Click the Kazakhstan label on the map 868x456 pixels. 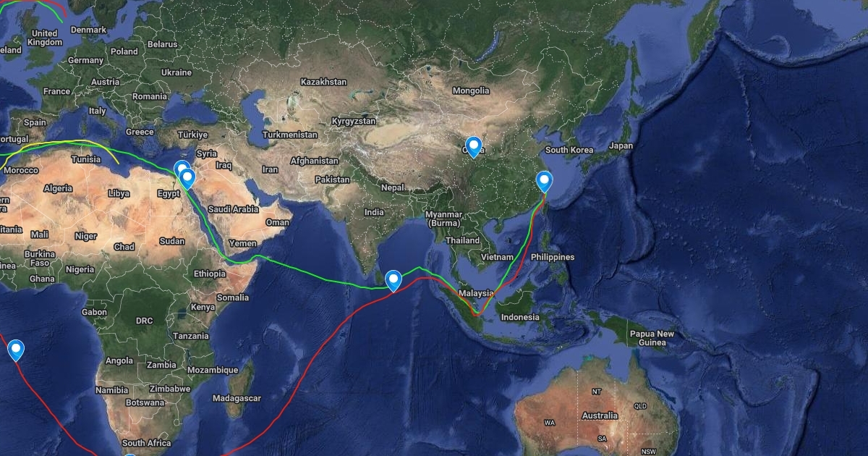tap(323, 82)
